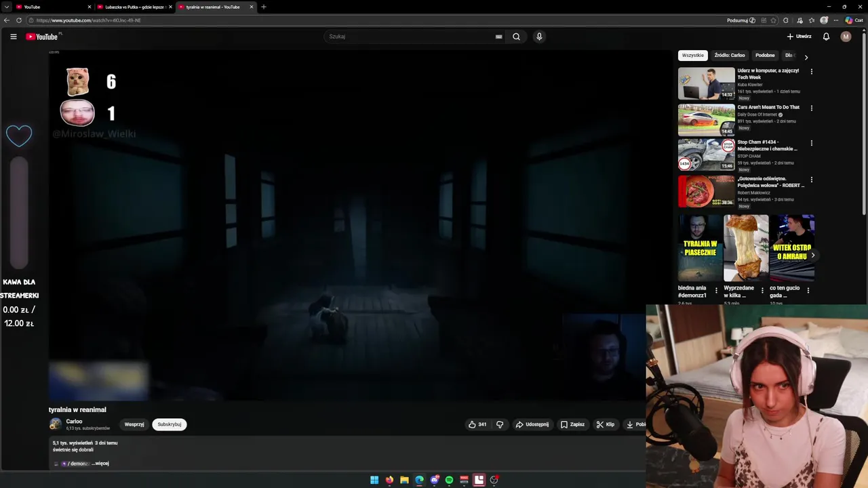Open Firefox from the taskbar

(389, 480)
